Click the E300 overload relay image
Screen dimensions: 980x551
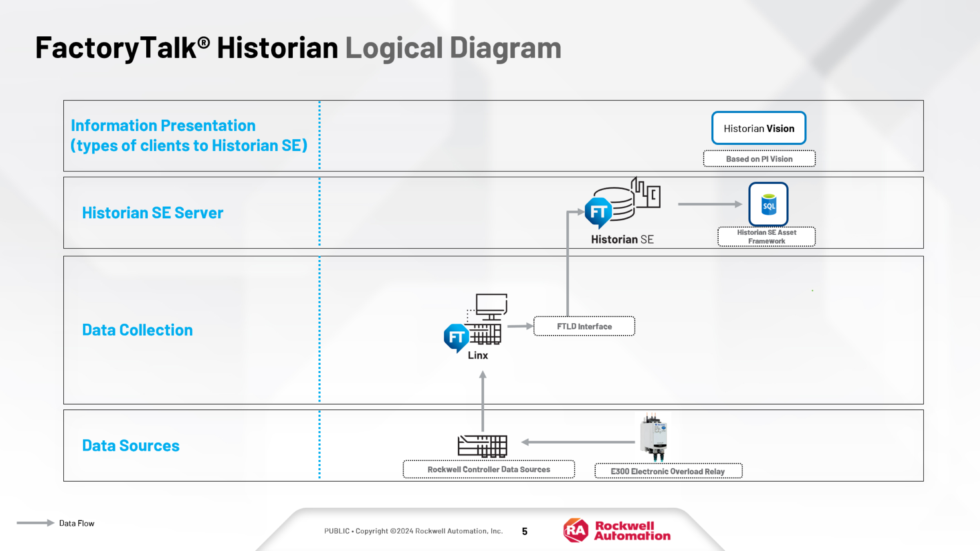(654, 437)
